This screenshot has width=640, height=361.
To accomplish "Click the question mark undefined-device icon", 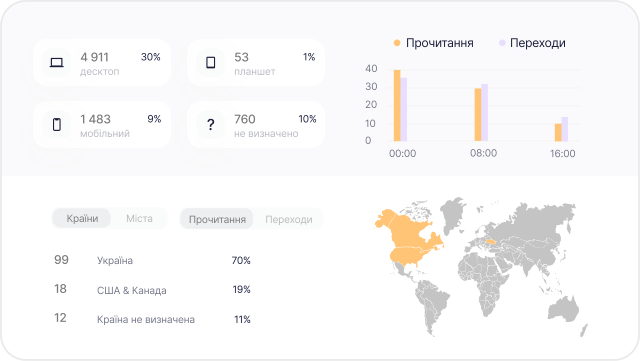I will 211,124.
